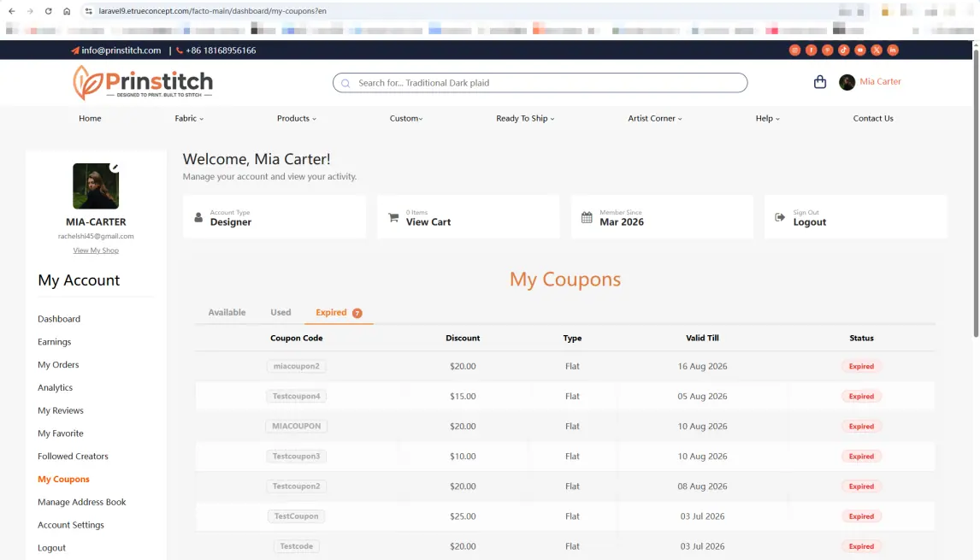This screenshot has height=560, width=980.
Task: Expand the Custom dropdown menu
Action: click(x=406, y=118)
